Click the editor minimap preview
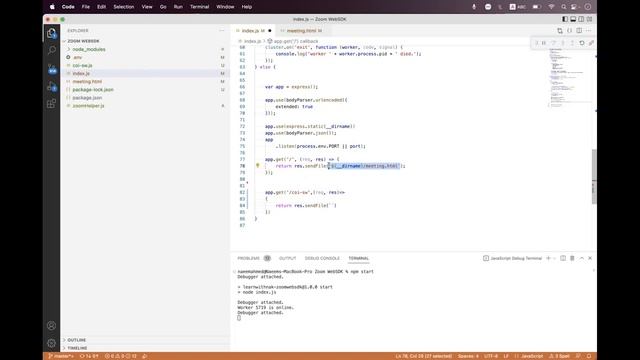The width and height of the screenshot is (640, 360). 569,78
